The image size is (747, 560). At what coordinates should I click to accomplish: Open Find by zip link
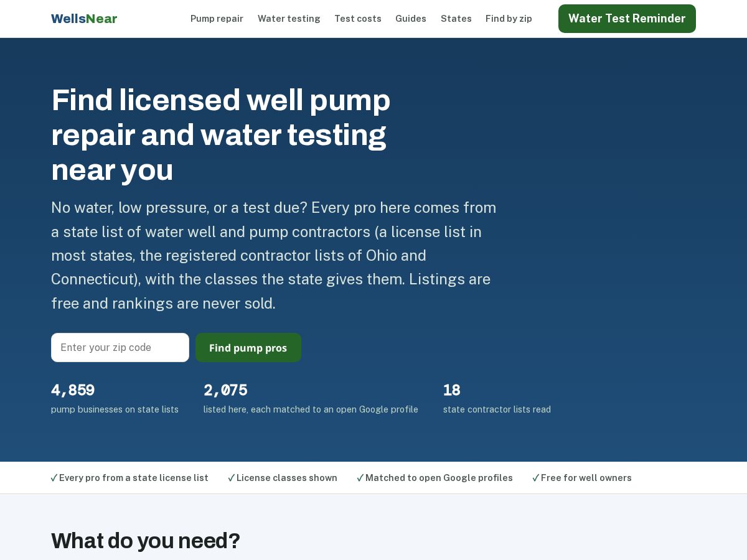pyautogui.click(x=509, y=19)
